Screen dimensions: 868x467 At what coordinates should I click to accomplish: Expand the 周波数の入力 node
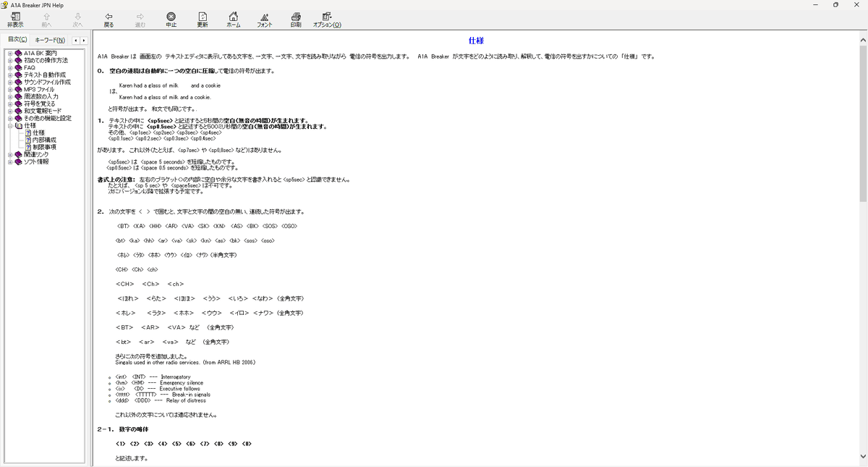point(10,96)
